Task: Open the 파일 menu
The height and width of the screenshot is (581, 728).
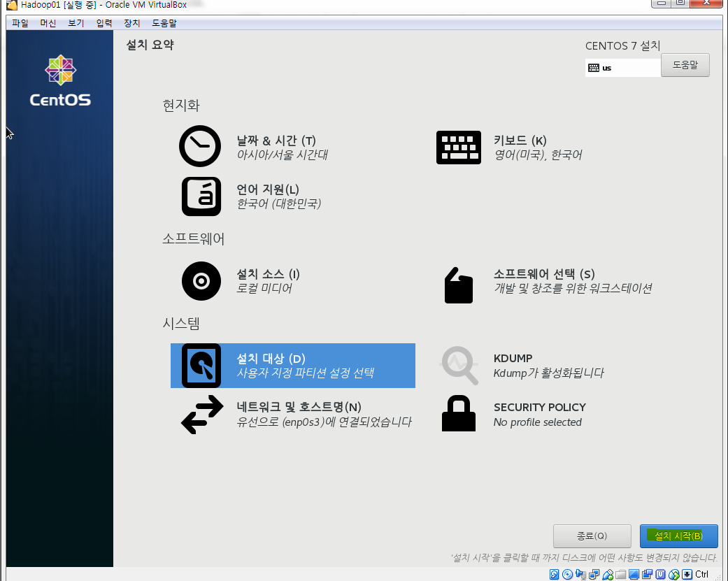Action: 20,23
